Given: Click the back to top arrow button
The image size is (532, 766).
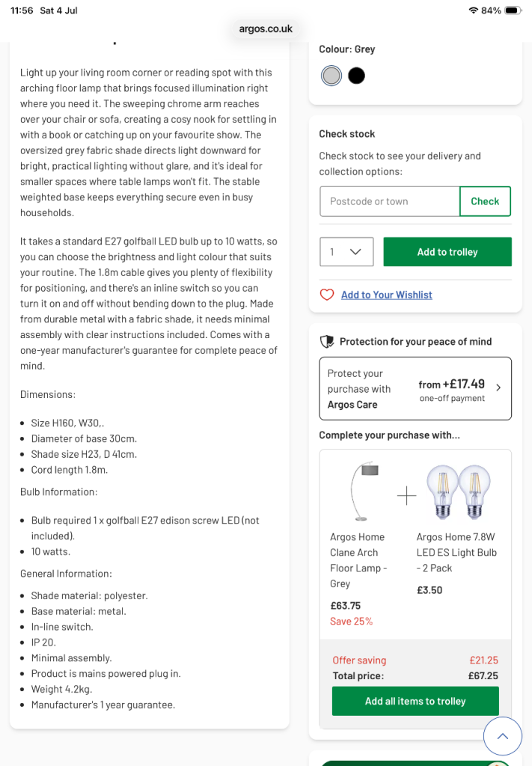Looking at the screenshot, I should [503, 736].
